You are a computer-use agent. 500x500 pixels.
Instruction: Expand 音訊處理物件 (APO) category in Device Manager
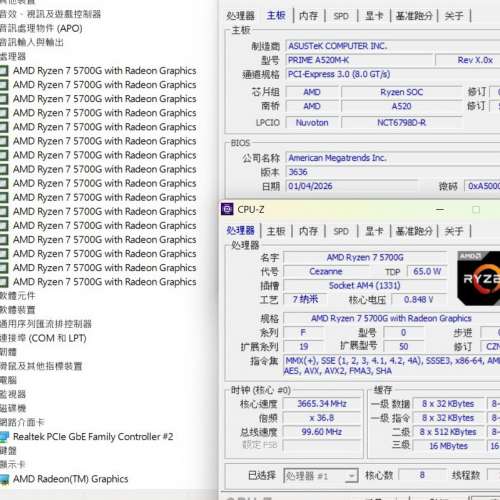tap(41, 28)
